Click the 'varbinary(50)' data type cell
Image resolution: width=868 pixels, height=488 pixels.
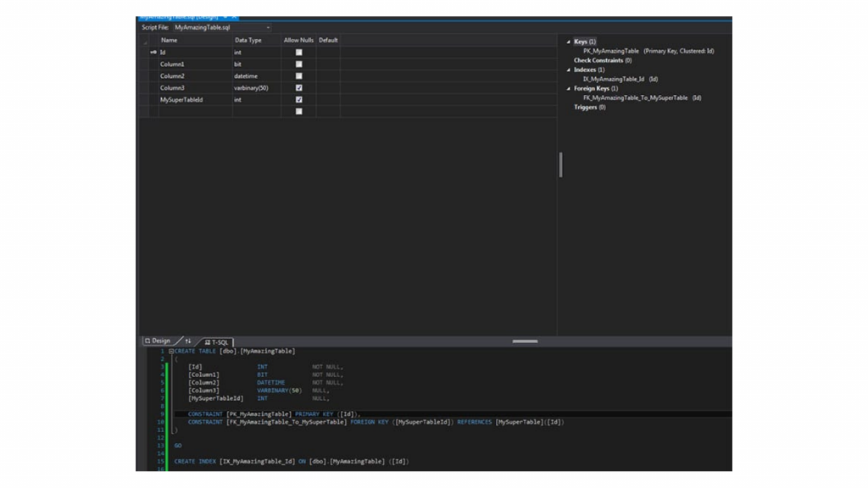257,88
